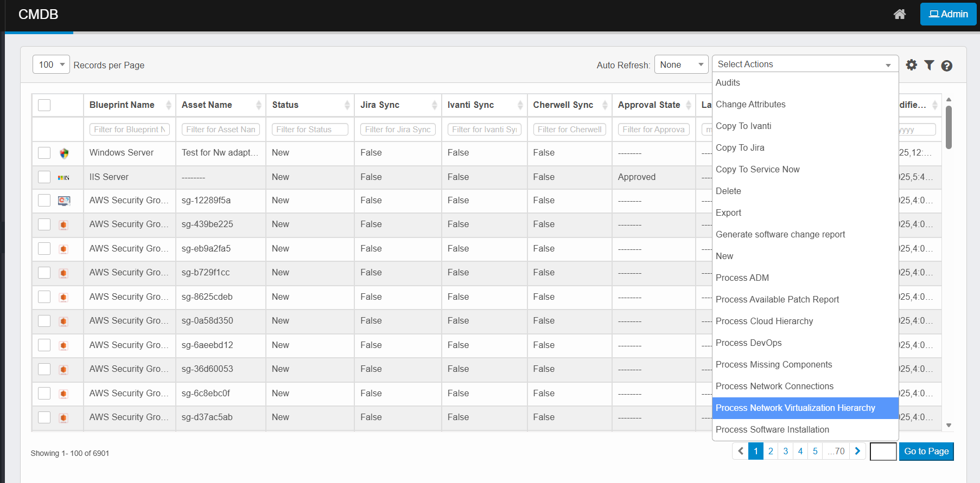Click the home icon in header
Screen dimensions: 980x483
click(x=899, y=14)
